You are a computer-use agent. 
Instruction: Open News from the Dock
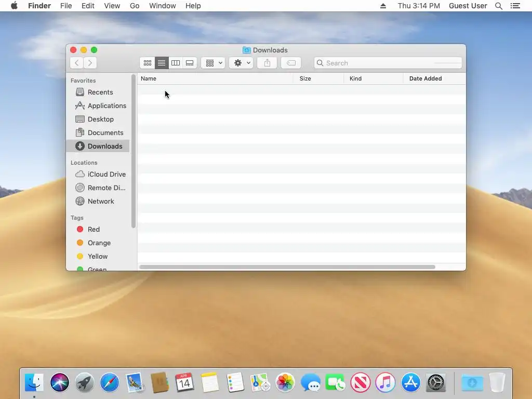pyautogui.click(x=361, y=382)
